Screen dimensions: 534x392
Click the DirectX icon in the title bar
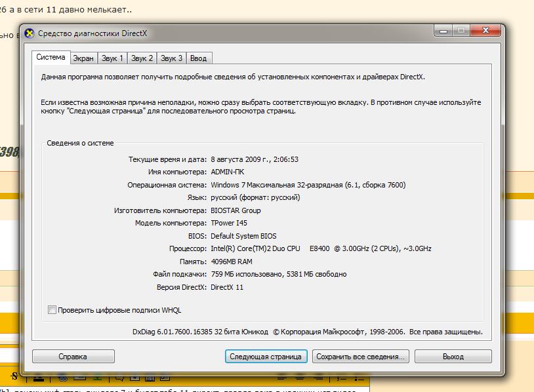[x=30, y=33]
